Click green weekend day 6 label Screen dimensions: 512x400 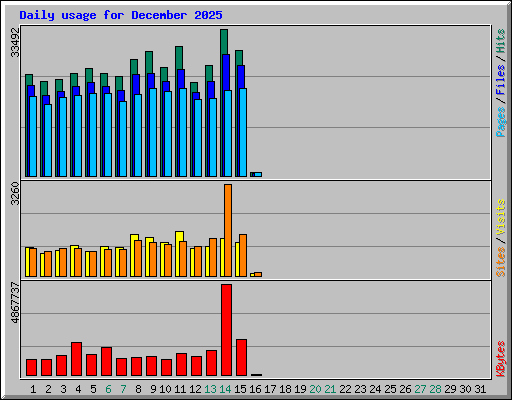(x=108, y=389)
